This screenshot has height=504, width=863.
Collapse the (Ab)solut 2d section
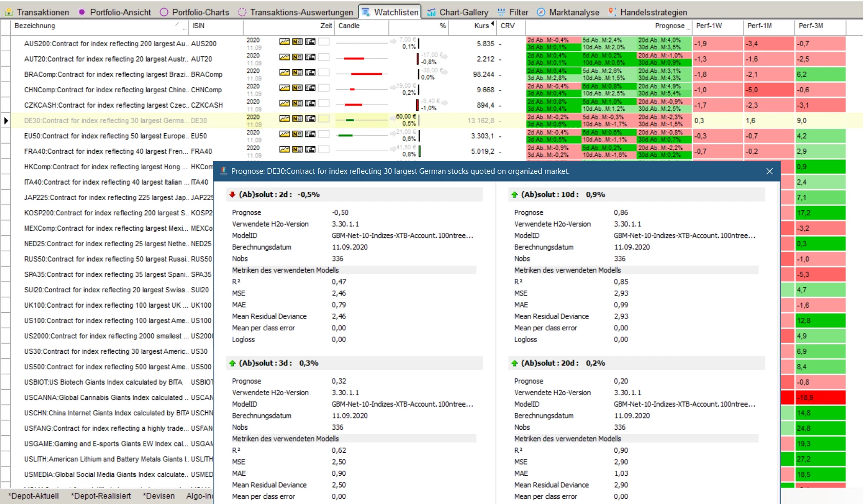click(232, 194)
